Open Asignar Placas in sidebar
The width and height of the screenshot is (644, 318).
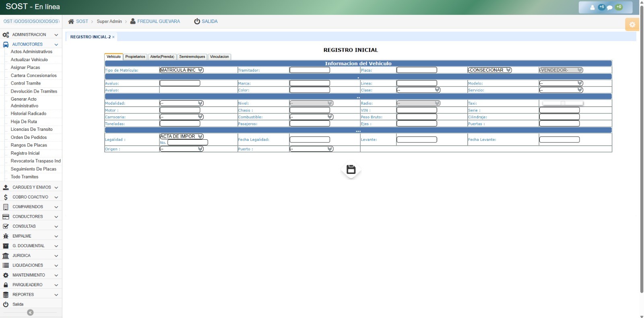click(x=25, y=68)
